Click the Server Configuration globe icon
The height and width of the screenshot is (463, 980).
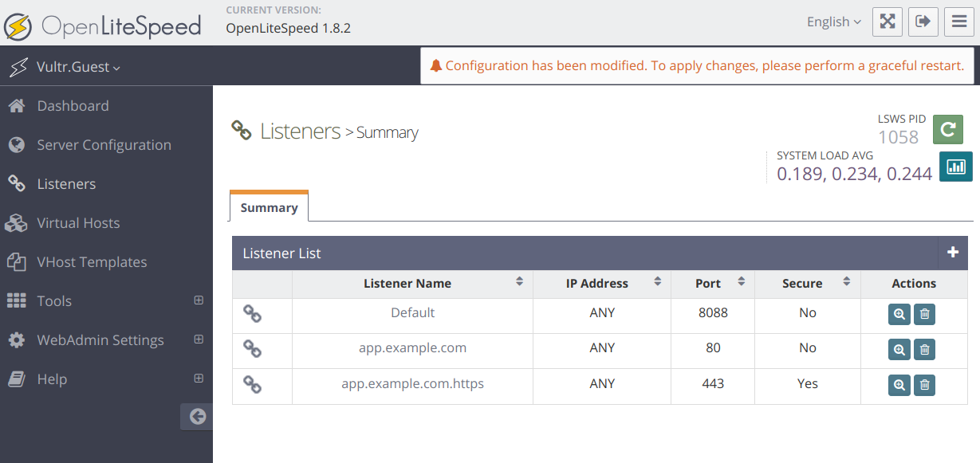tap(16, 144)
